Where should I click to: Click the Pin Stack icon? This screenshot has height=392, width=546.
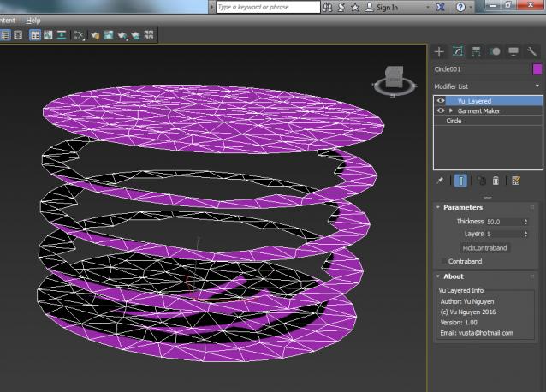(x=440, y=181)
